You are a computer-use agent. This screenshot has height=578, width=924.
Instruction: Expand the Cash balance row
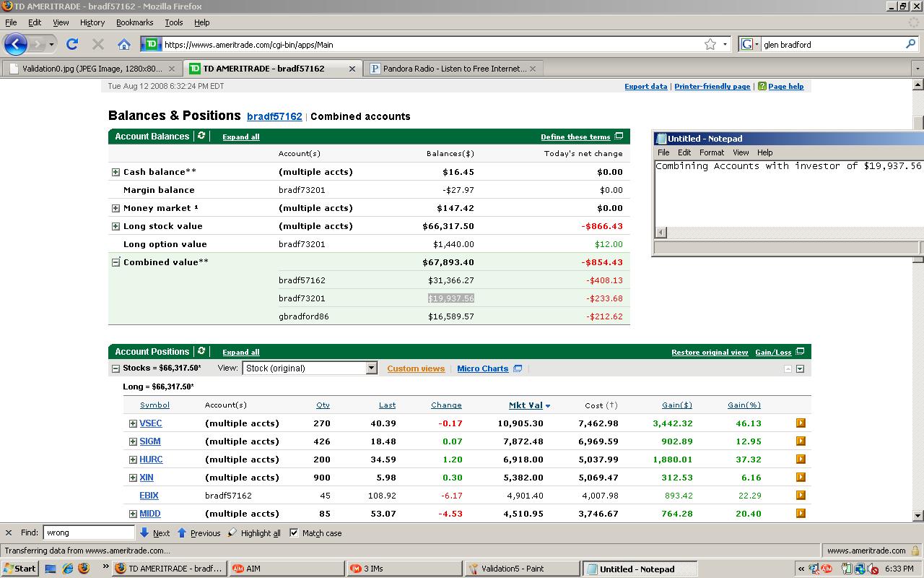[115, 172]
